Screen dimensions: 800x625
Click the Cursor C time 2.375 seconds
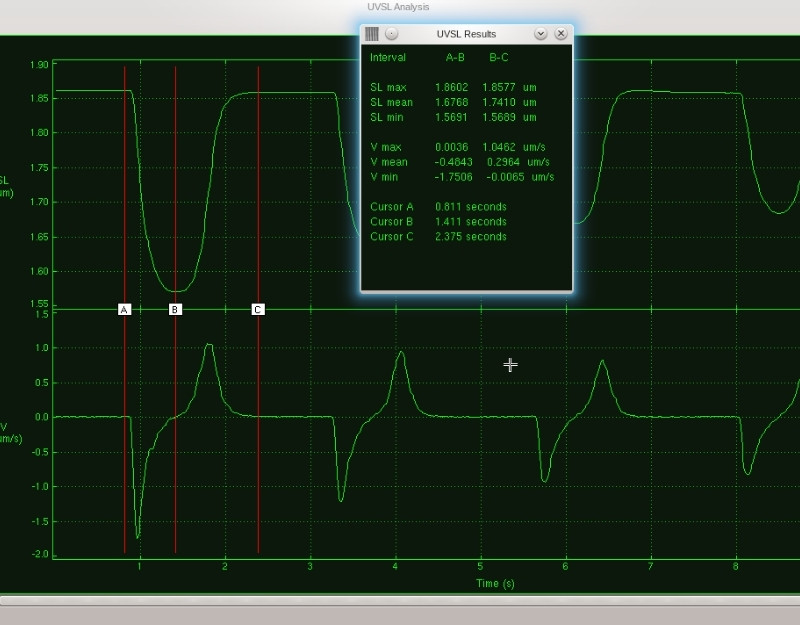pyautogui.click(x=470, y=237)
